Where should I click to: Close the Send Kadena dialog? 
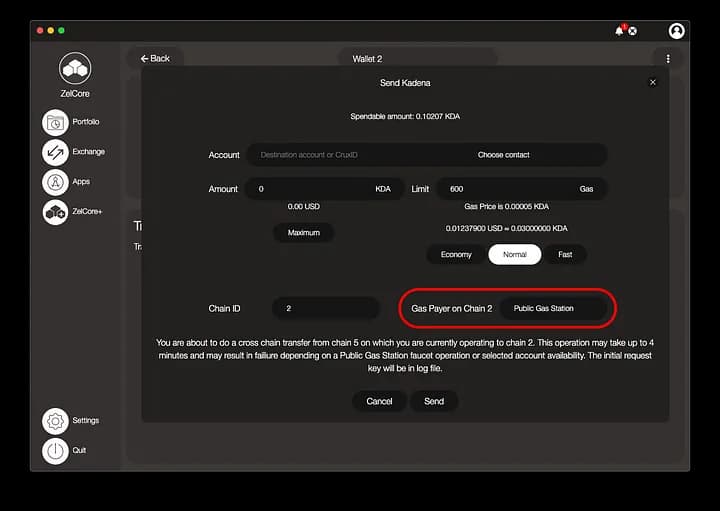(x=652, y=82)
